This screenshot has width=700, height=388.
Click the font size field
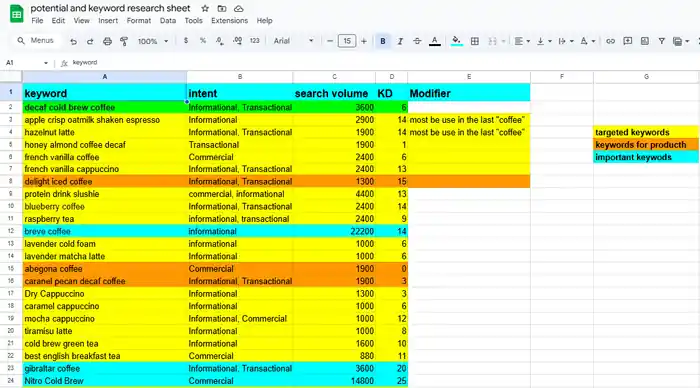[347, 41]
